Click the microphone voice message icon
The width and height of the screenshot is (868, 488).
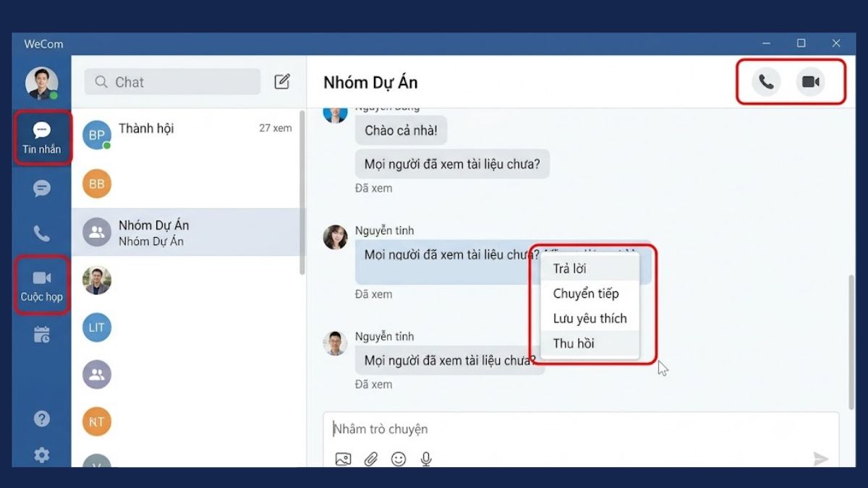pyautogui.click(x=427, y=459)
